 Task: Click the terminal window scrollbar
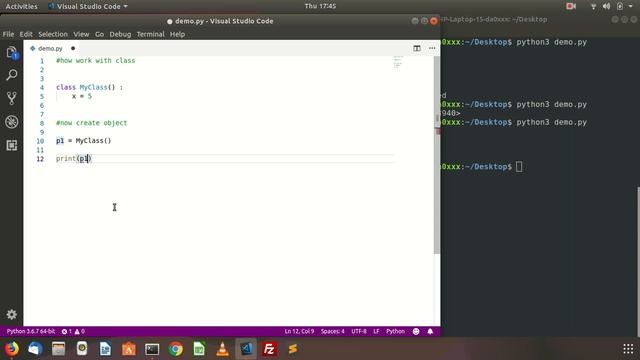[638, 262]
